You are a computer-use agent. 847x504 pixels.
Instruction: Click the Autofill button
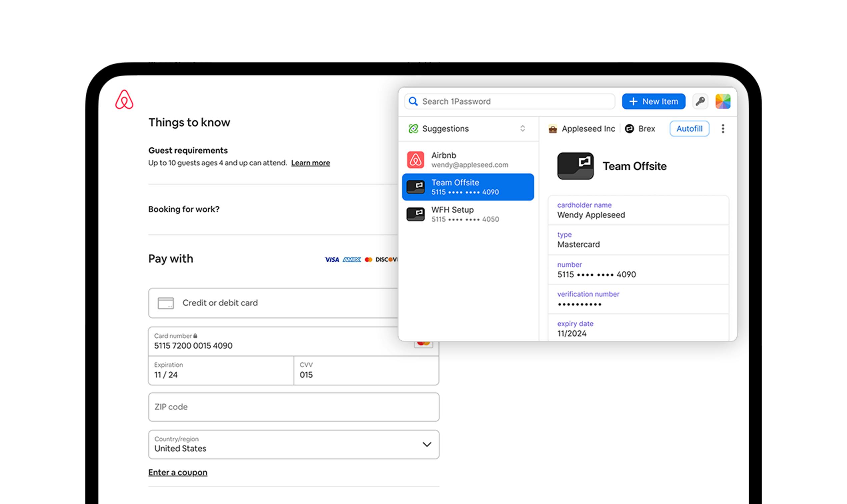tap(689, 129)
